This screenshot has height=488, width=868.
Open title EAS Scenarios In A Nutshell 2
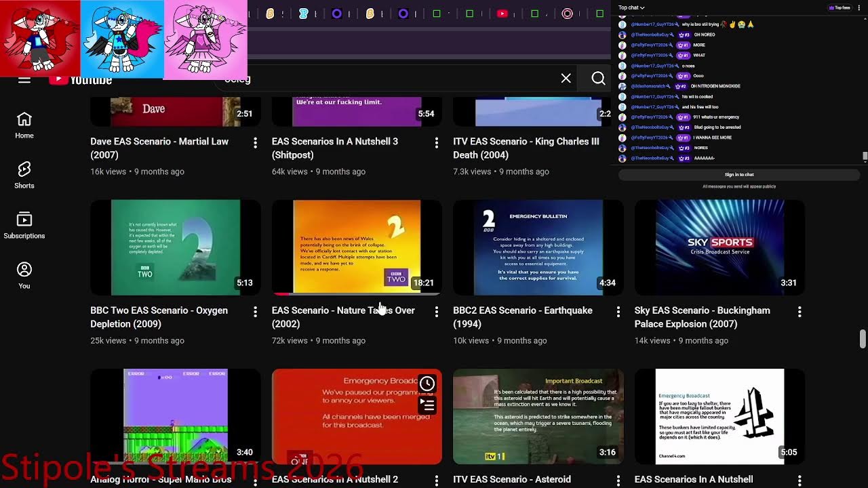click(335, 480)
